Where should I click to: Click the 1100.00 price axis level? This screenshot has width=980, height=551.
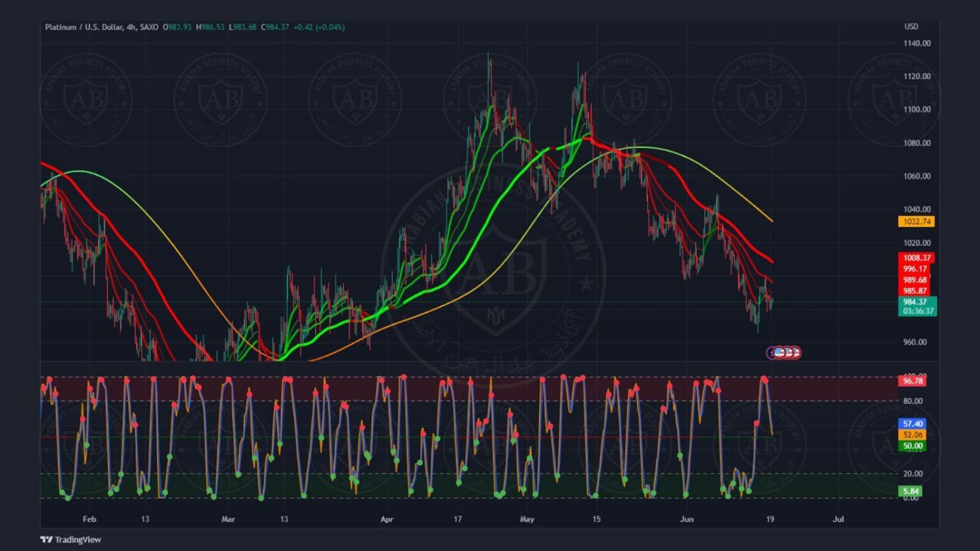point(917,110)
